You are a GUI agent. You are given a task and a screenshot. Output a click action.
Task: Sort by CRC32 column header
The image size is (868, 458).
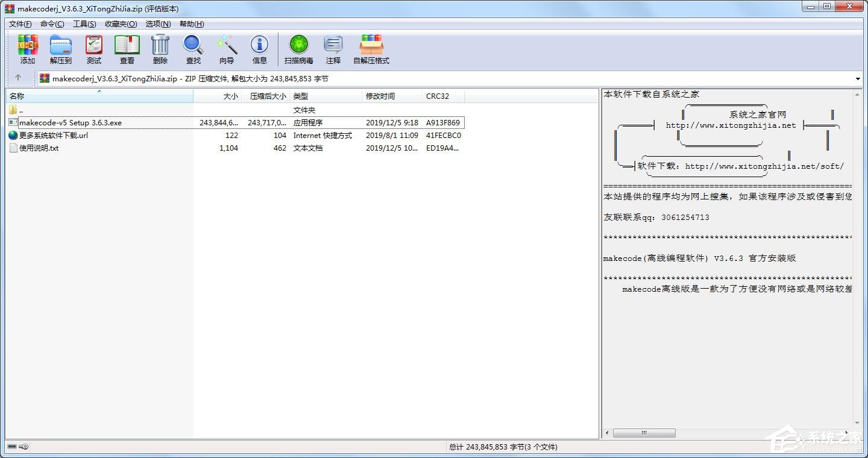click(444, 96)
